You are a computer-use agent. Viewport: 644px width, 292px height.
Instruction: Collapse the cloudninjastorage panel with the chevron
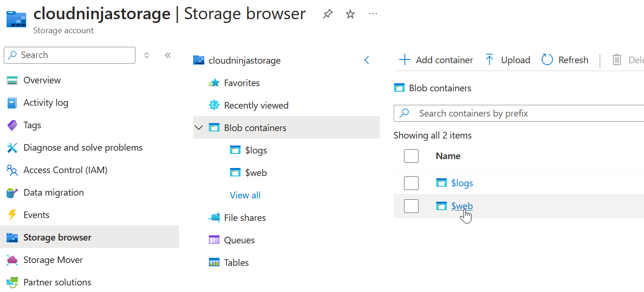pos(367,60)
